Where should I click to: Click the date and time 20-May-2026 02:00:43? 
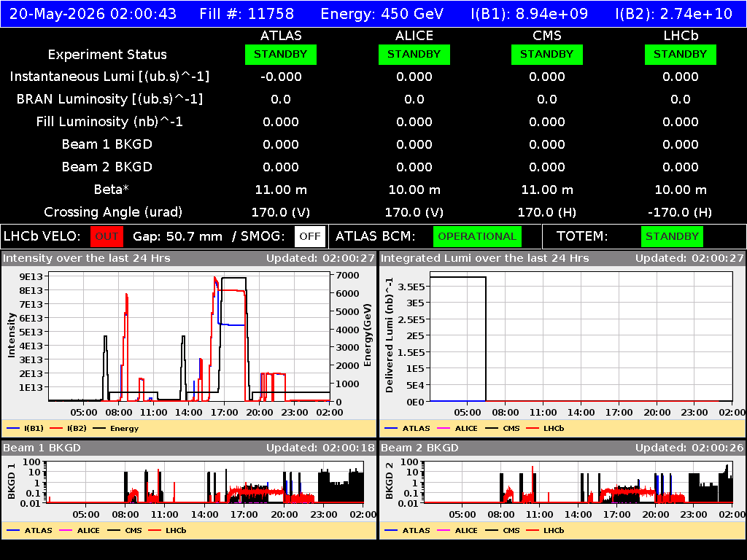pos(93,14)
